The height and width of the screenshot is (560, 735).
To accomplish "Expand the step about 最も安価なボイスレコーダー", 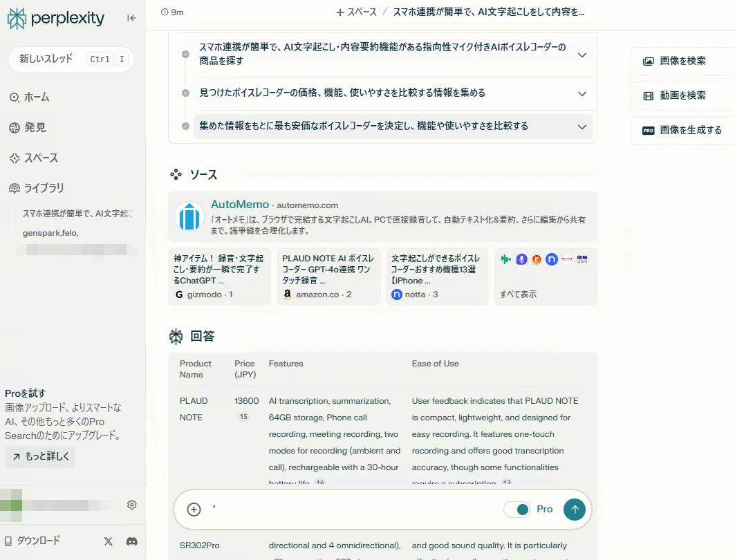I will pos(582,127).
